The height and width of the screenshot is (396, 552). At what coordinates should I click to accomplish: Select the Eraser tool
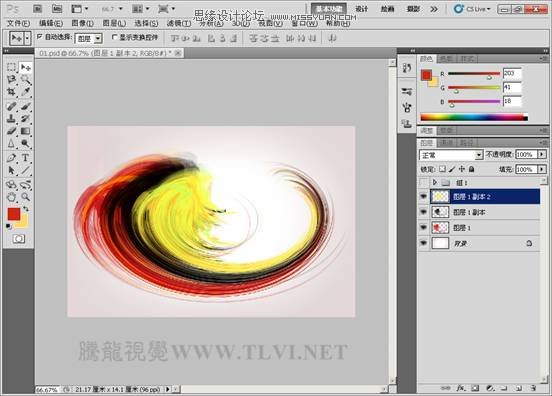(x=11, y=131)
